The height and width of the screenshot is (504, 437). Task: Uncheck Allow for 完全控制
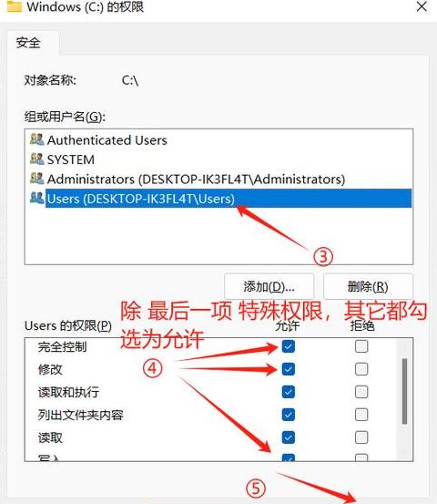tap(288, 346)
